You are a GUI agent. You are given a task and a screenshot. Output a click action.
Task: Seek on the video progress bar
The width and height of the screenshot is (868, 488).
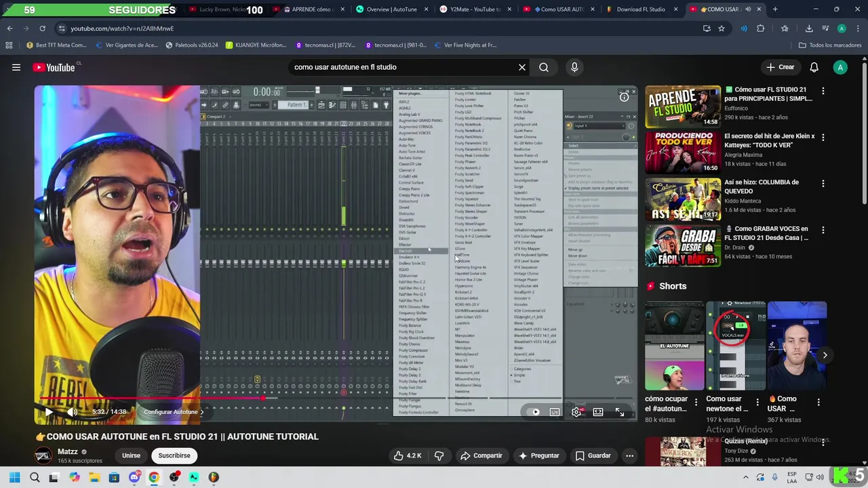336,399
